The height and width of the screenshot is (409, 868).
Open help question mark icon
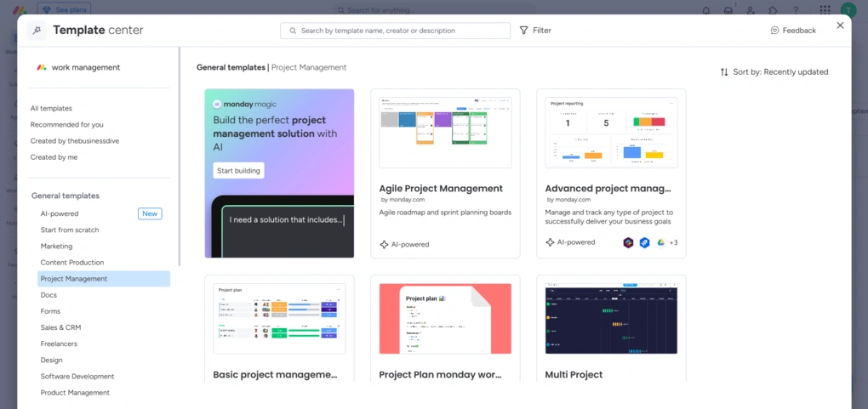796,10
